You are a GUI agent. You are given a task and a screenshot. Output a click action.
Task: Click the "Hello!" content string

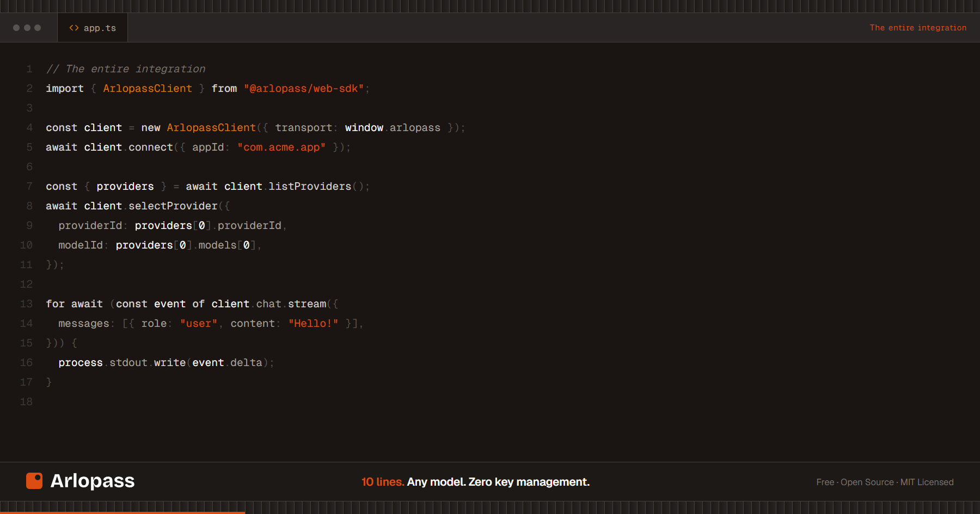(x=314, y=324)
